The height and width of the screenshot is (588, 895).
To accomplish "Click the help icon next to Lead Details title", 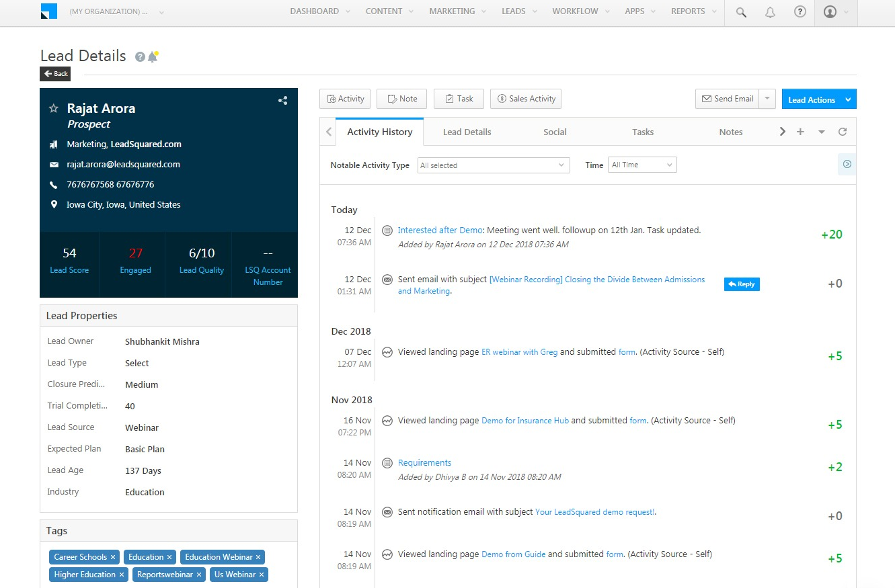I will [140, 57].
